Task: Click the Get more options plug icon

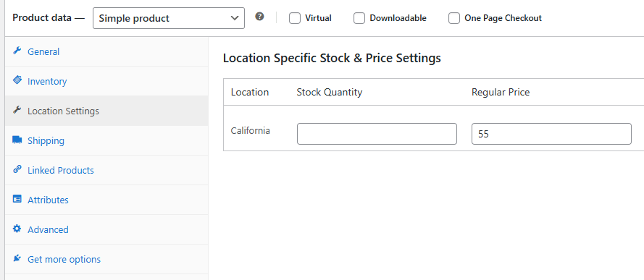Action: [x=17, y=258]
